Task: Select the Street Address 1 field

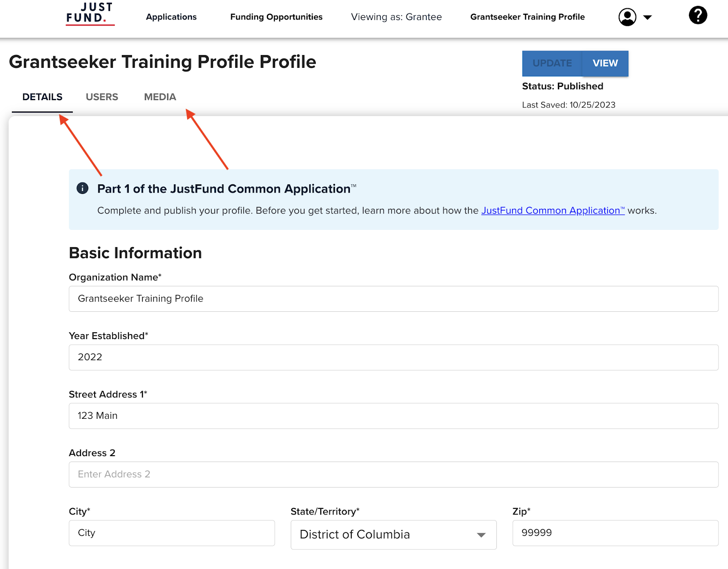Action: 393,416
